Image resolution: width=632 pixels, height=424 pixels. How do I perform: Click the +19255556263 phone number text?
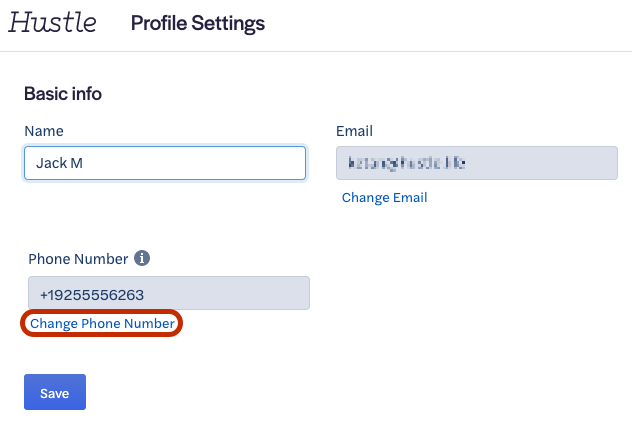click(x=92, y=295)
